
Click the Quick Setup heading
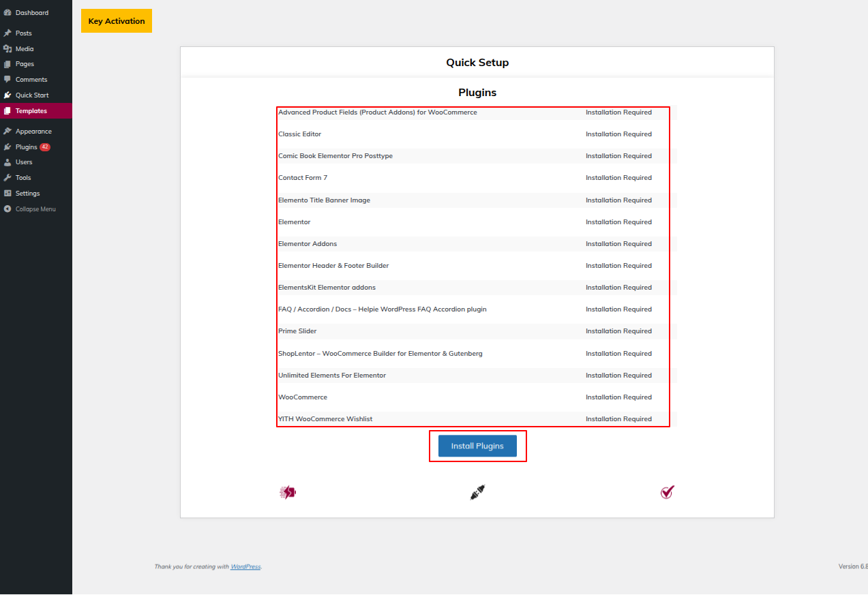tap(477, 63)
